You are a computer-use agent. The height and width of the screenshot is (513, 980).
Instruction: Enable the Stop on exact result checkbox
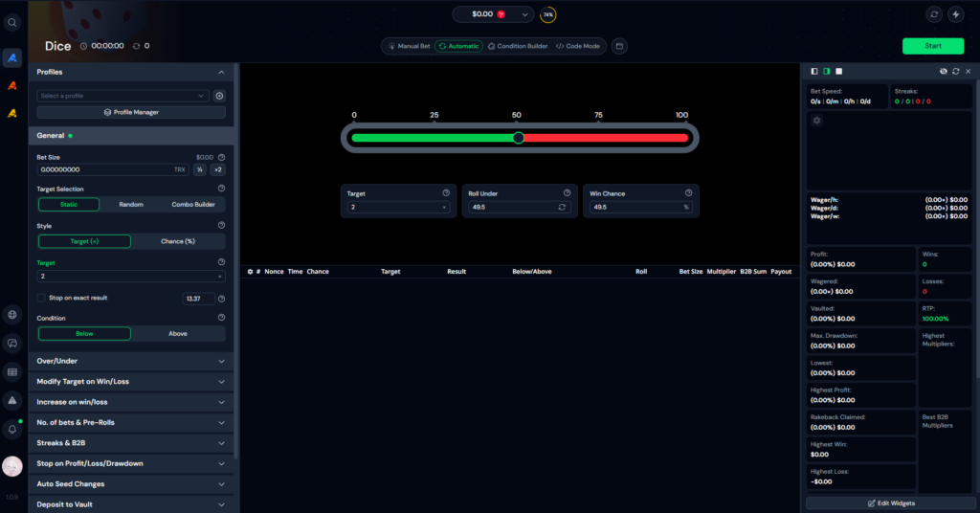pos(42,299)
